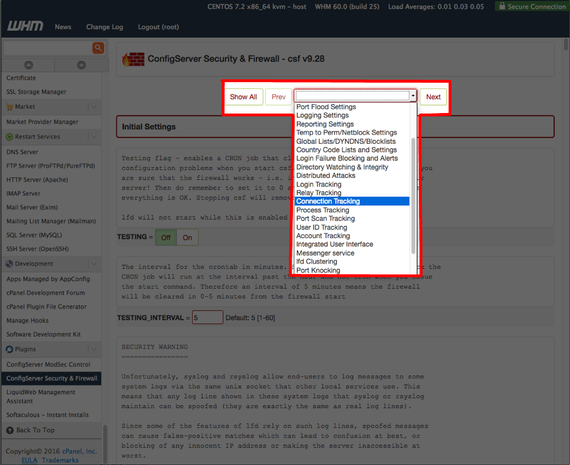Click the Restart Services green icon

coord(9,137)
